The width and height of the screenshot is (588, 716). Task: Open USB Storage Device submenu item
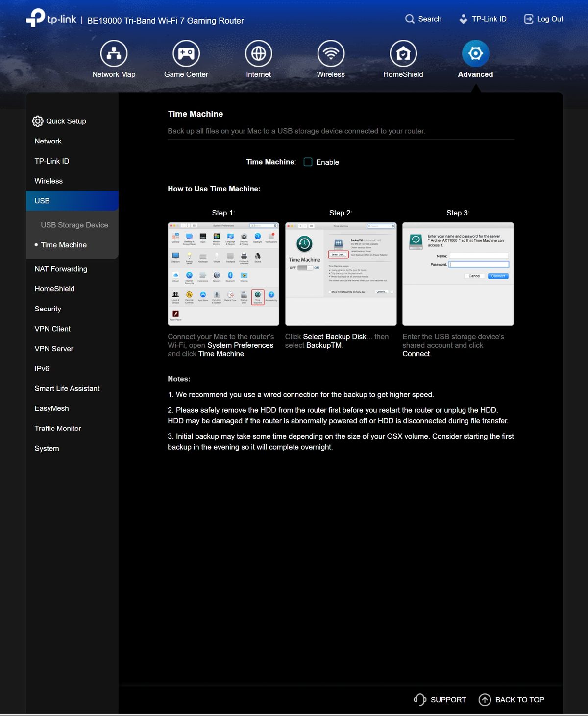pyautogui.click(x=74, y=225)
